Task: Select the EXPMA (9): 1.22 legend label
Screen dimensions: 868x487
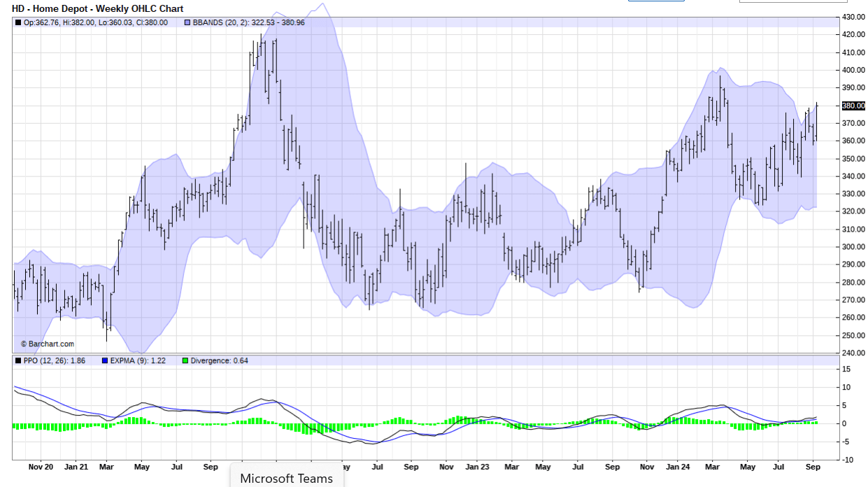Action: pos(140,361)
